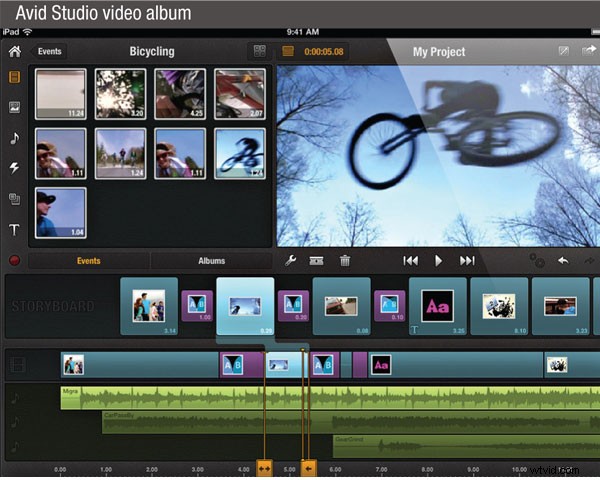Image resolution: width=600 pixels, height=480 pixels.
Task: Select the Aa title storyboard clip
Action: [x=438, y=306]
